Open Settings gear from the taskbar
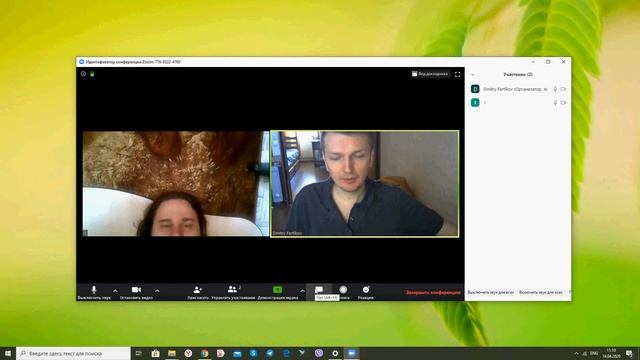 coord(335,353)
